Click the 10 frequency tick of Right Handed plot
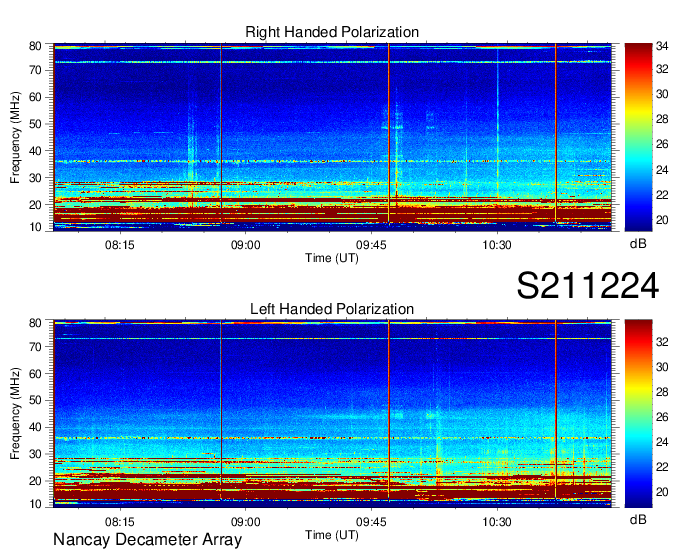Viewport: 680px width, 552px height. click(35, 227)
